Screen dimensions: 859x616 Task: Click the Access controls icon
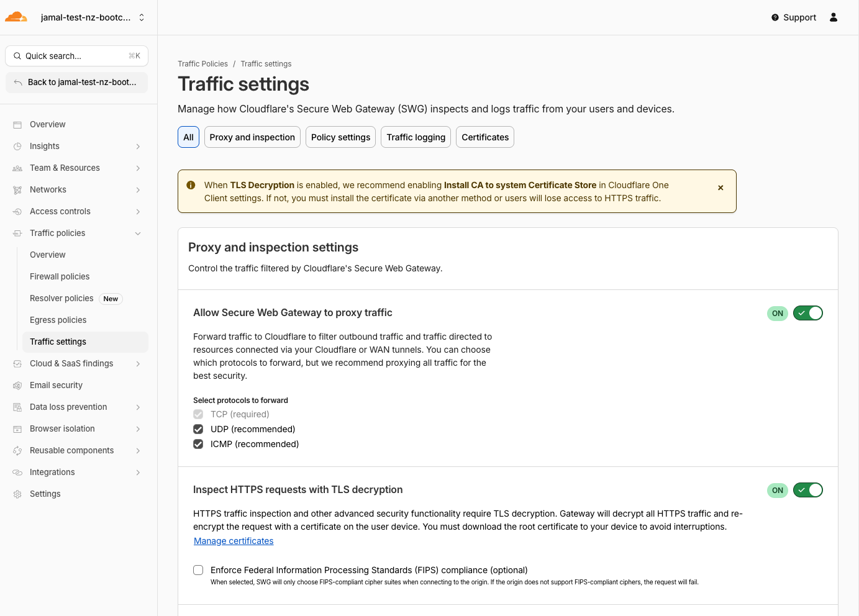coord(17,212)
